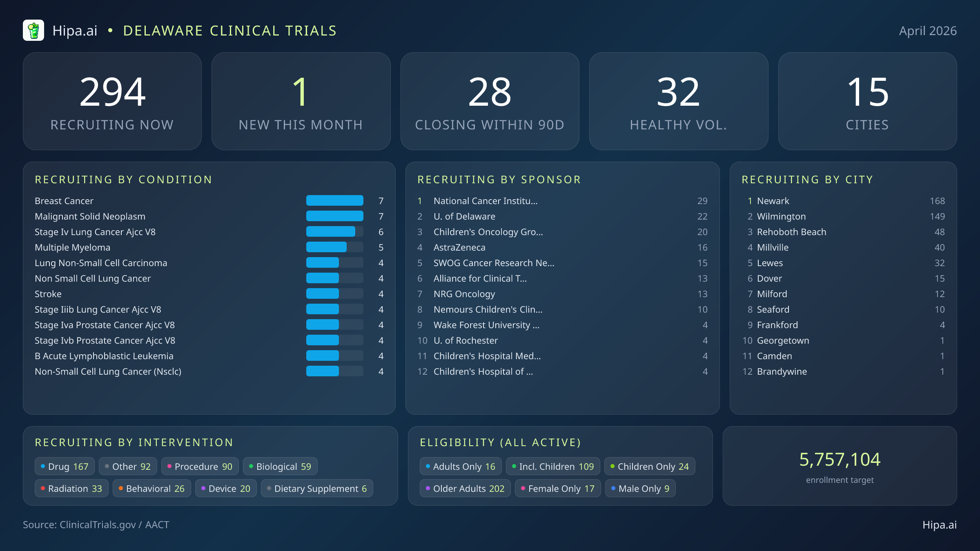Viewport: 980px width, 551px height.
Task: Click the city Millville
Action: [x=843, y=247]
